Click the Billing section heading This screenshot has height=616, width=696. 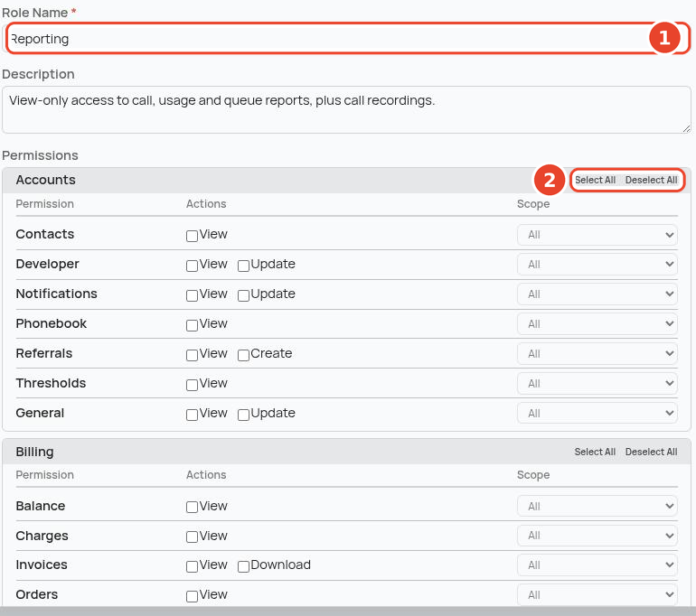pos(34,452)
